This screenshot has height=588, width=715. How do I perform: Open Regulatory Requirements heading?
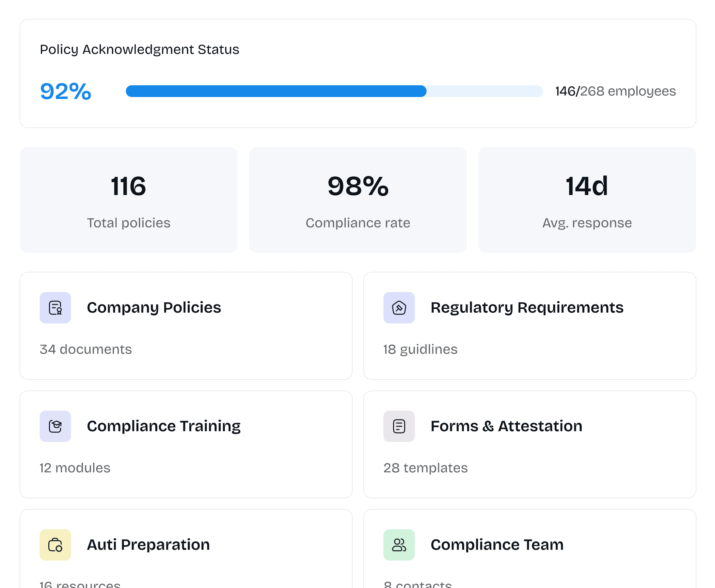(x=526, y=307)
